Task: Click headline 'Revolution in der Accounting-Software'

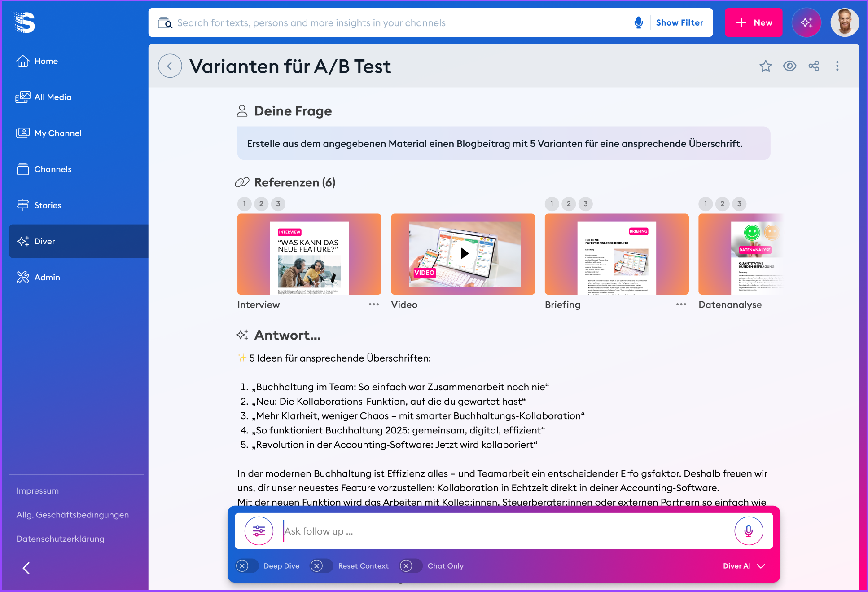Action: click(394, 445)
